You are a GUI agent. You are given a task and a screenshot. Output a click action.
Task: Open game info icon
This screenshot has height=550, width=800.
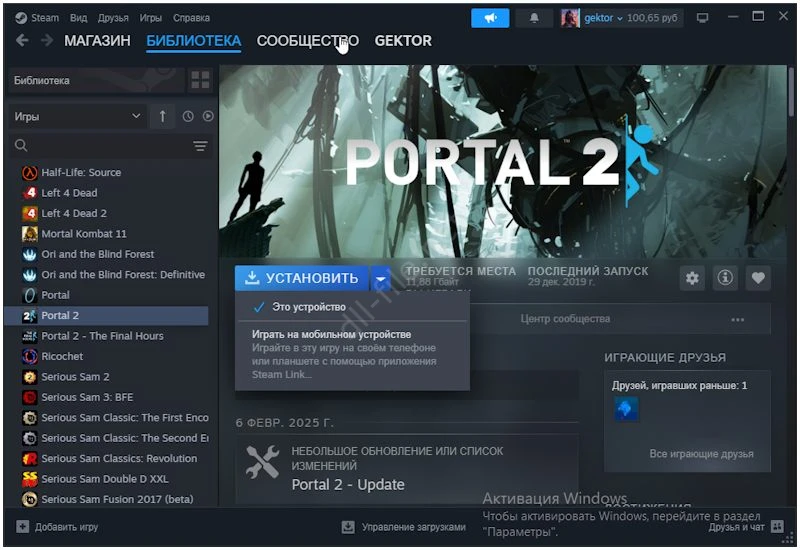725,278
